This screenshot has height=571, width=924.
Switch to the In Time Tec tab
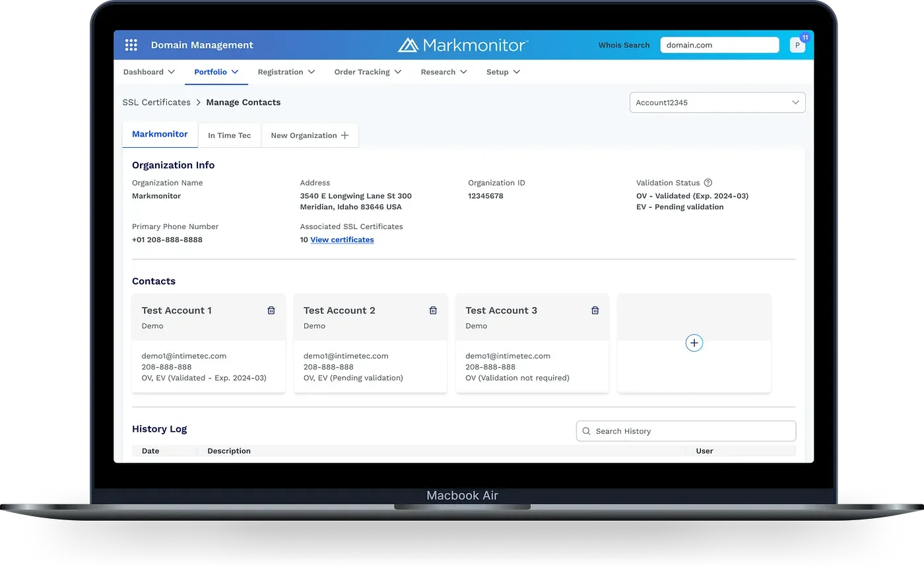point(230,135)
